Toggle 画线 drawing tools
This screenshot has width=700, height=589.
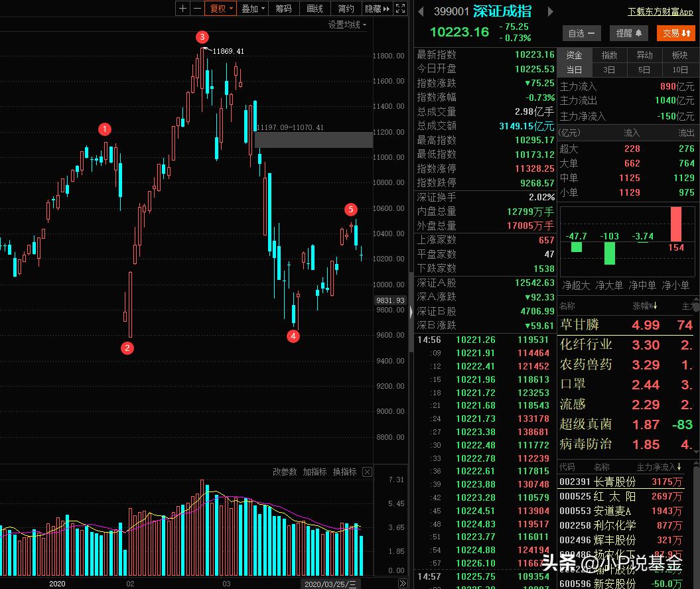[x=315, y=9]
